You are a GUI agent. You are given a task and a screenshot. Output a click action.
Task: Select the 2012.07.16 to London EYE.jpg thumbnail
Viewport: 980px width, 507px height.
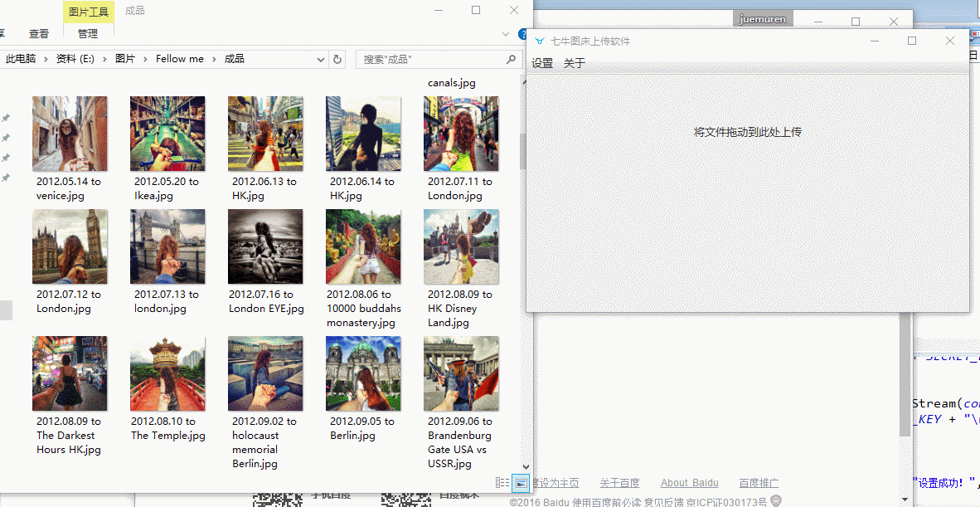coord(265,246)
